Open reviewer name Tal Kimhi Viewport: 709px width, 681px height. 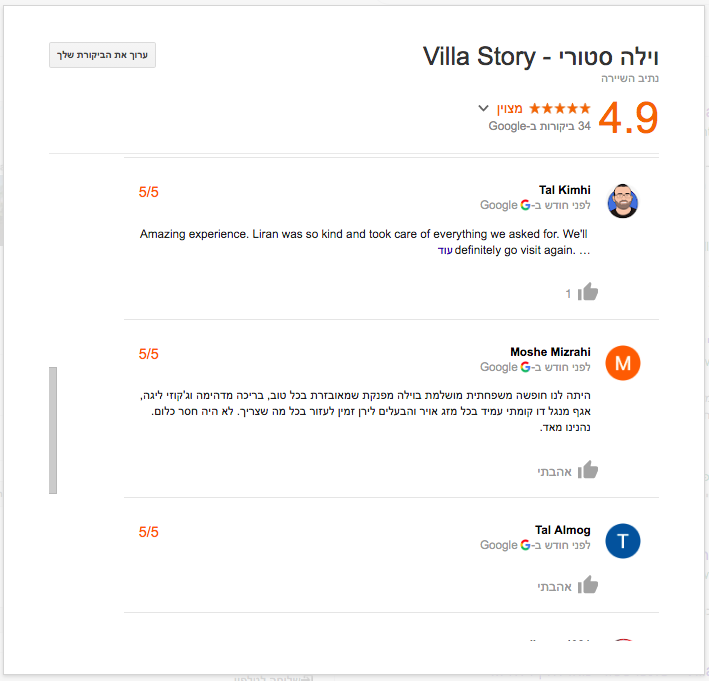point(564,190)
